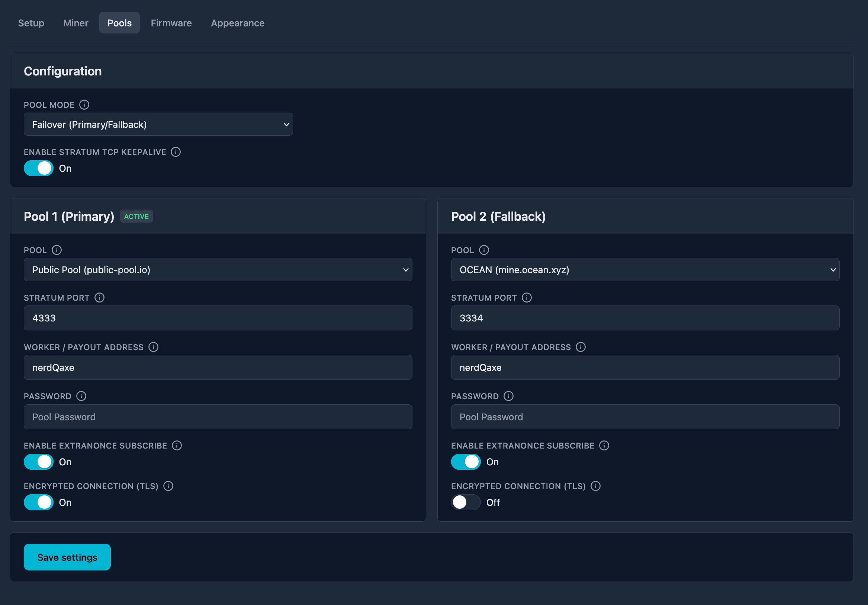Click the Pool Password field for Pool 1
Viewport: 868px width, 605px height.
(218, 417)
